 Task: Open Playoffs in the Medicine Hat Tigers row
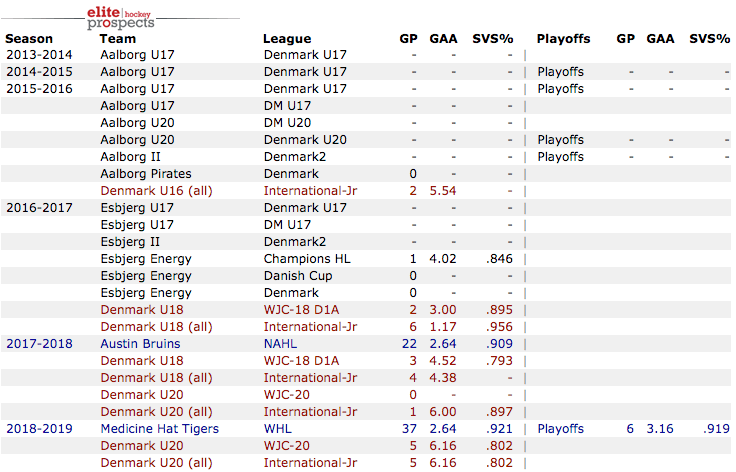click(x=560, y=428)
